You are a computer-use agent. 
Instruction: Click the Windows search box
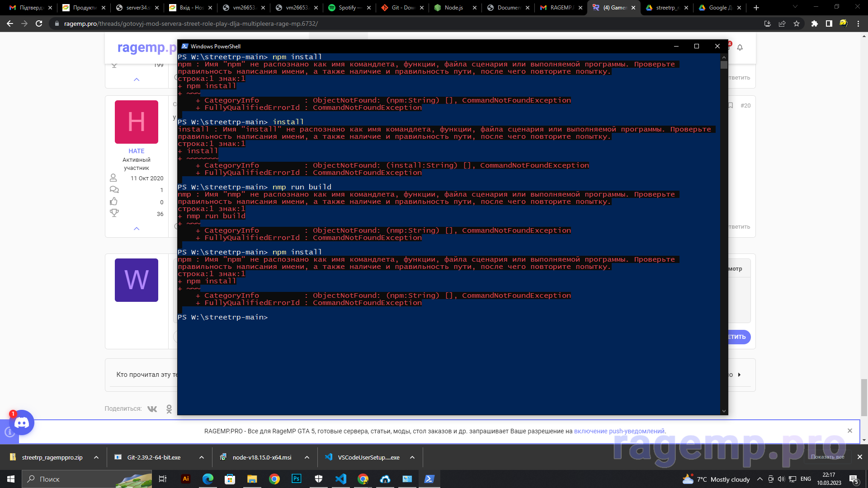point(68,479)
